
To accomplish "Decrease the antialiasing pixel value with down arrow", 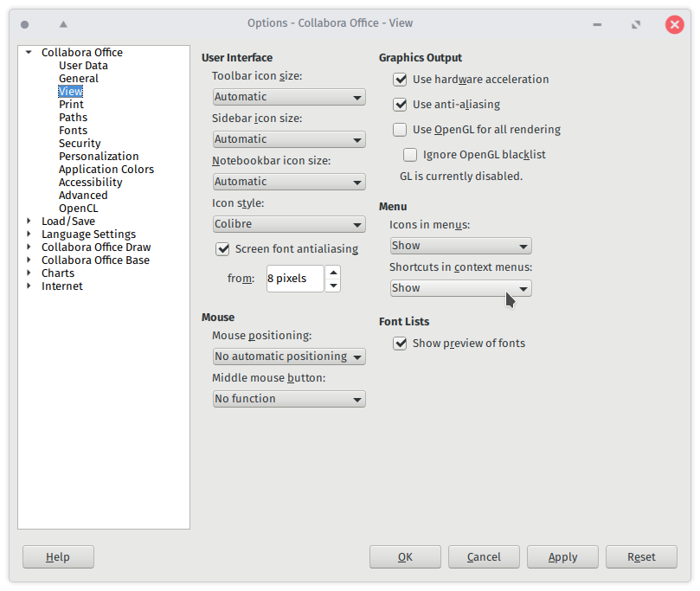I will point(333,286).
